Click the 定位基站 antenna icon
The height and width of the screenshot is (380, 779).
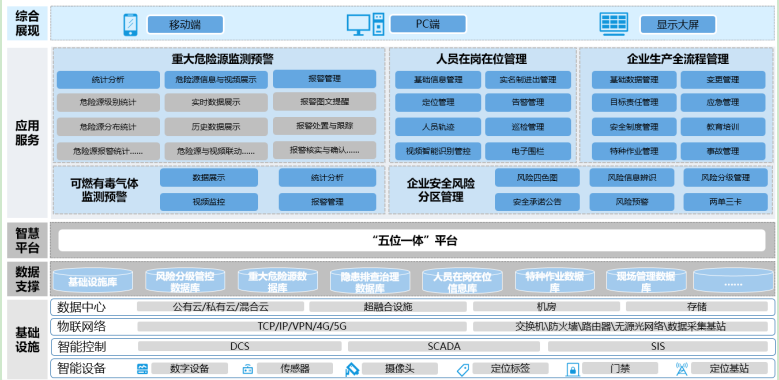682,369
